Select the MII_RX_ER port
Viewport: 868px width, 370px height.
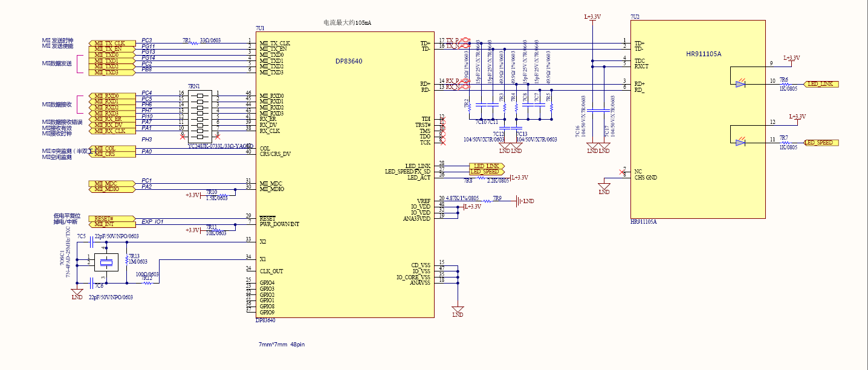click(x=112, y=119)
